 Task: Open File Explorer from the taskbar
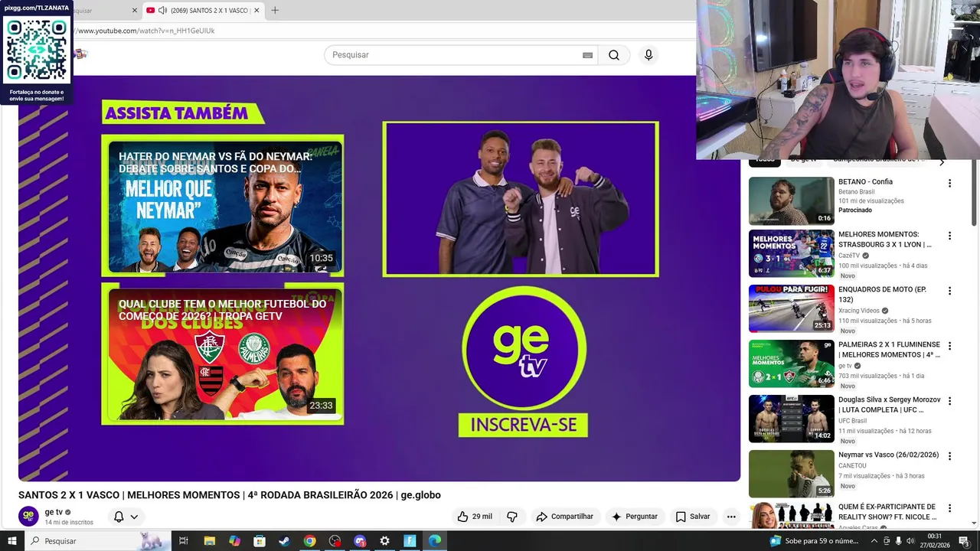209,541
